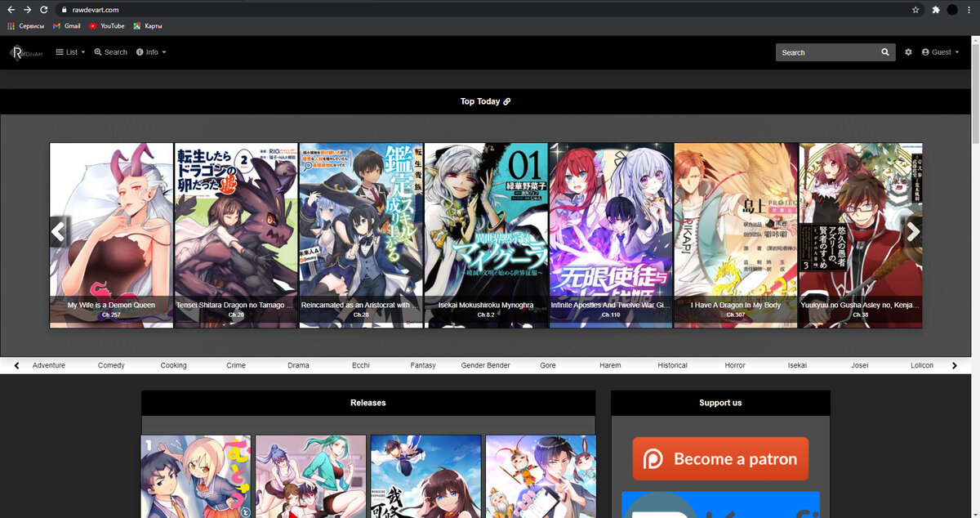Open Yuukyuu no Gusha Asley no Kenja cover

(861, 235)
